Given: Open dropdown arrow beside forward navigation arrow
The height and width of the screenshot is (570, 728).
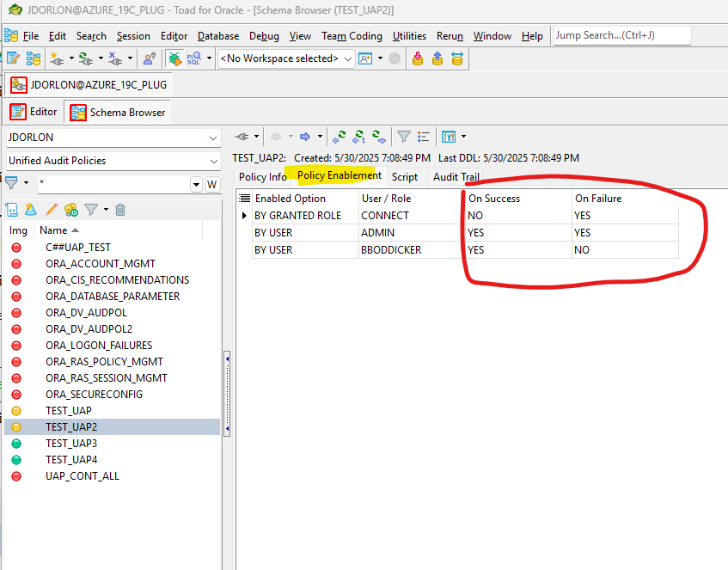Looking at the screenshot, I should (x=320, y=137).
